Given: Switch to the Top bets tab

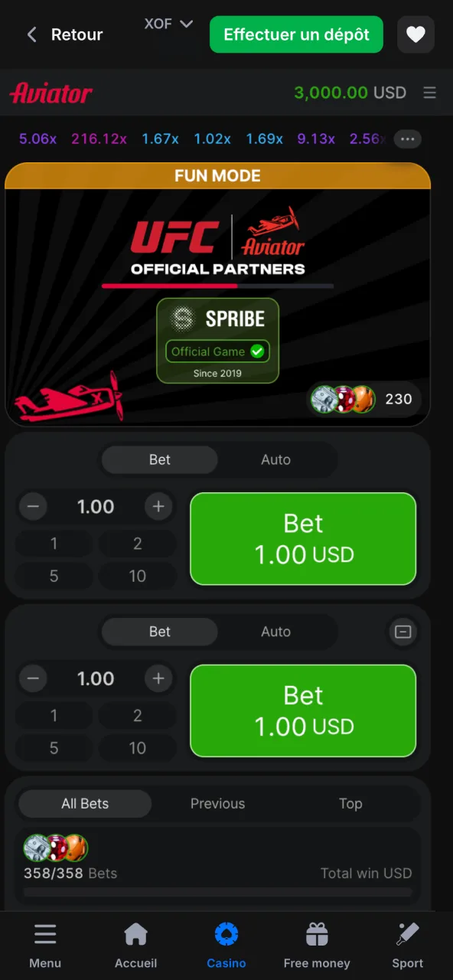Looking at the screenshot, I should click(x=350, y=803).
